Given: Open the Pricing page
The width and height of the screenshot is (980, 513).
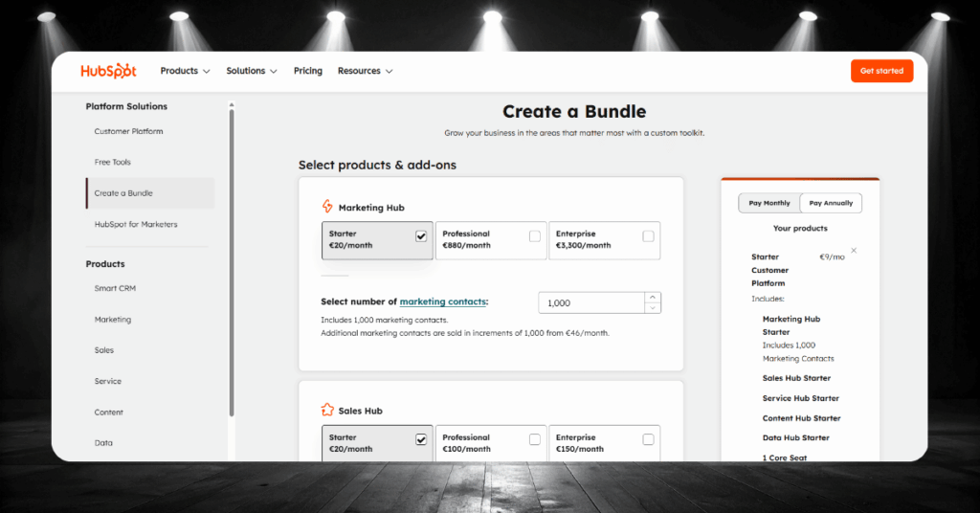Looking at the screenshot, I should (308, 71).
